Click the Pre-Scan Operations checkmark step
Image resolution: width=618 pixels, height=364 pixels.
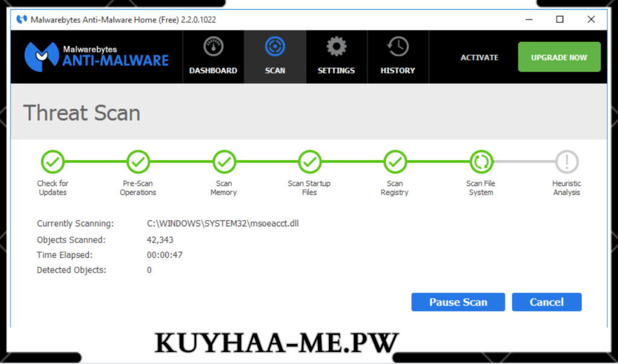click(138, 162)
